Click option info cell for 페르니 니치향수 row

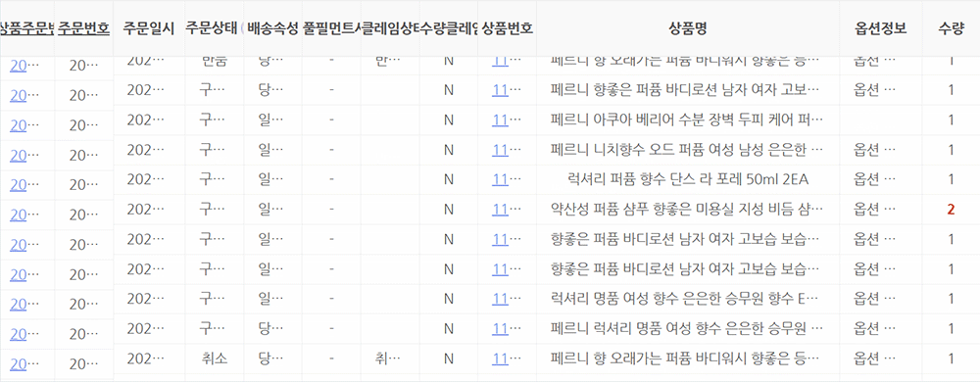click(874, 150)
